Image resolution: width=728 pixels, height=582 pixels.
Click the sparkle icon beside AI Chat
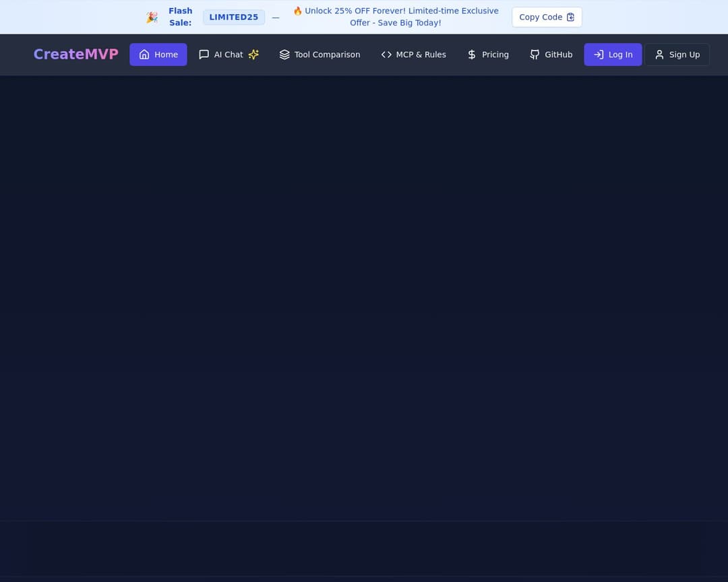pos(253,55)
